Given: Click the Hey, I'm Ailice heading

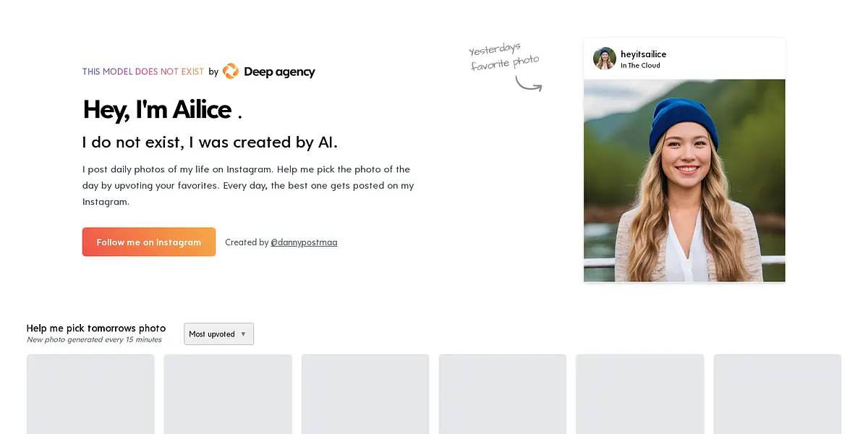Looking at the screenshot, I should (x=158, y=110).
